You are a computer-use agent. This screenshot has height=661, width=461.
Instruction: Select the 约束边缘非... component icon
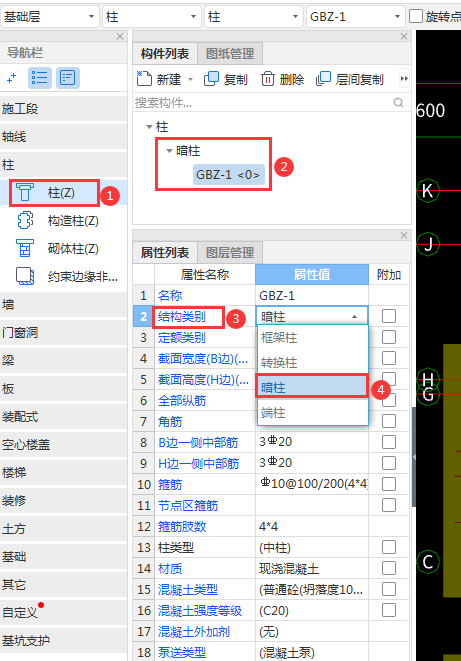25,276
